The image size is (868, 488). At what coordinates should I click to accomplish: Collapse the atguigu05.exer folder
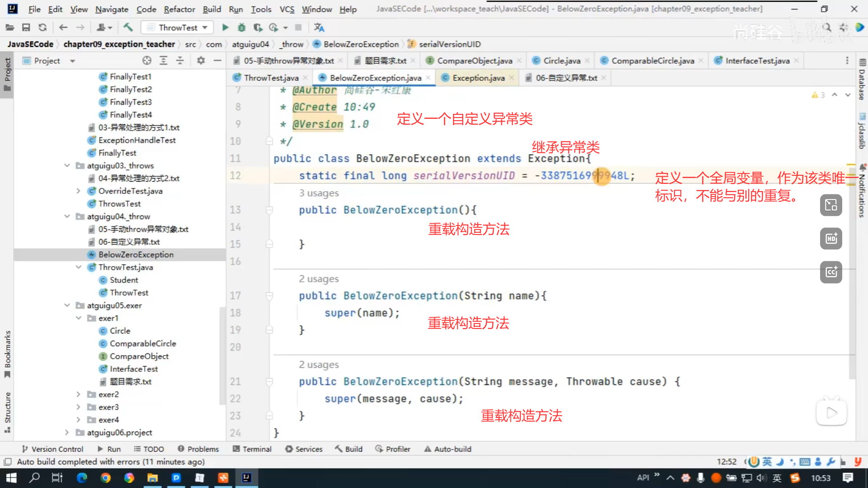pos(67,305)
